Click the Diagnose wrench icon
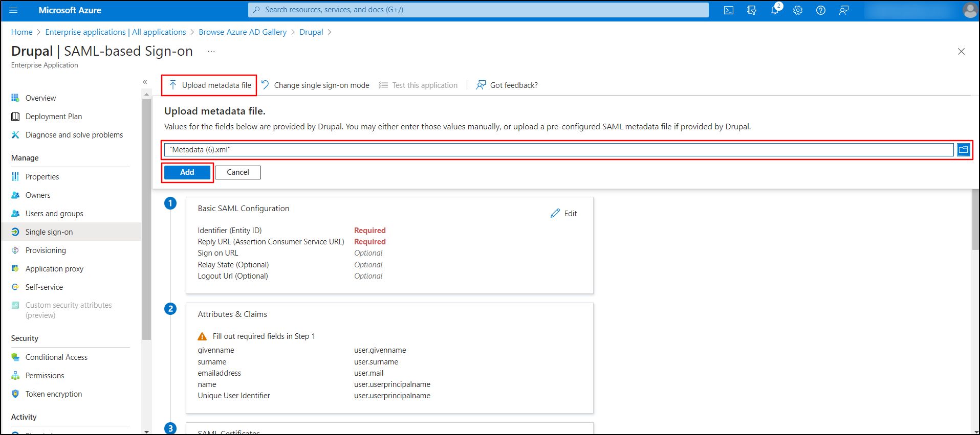 pyautogui.click(x=15, y=135)
